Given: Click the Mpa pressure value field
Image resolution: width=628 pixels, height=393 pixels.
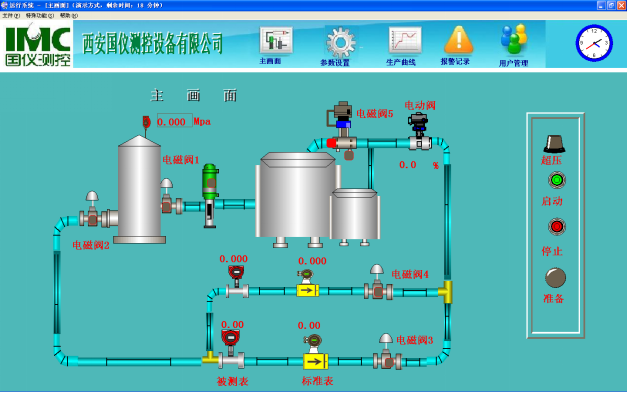Looking at the screenshot, I should tap(174, 121).
